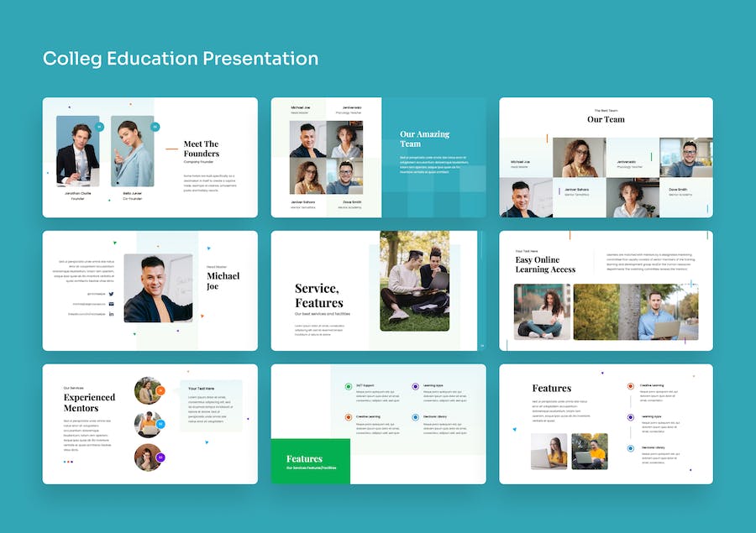Open the Our Amazing Team slide
This screenshot has height=533, width=756.
coord(379,158)
